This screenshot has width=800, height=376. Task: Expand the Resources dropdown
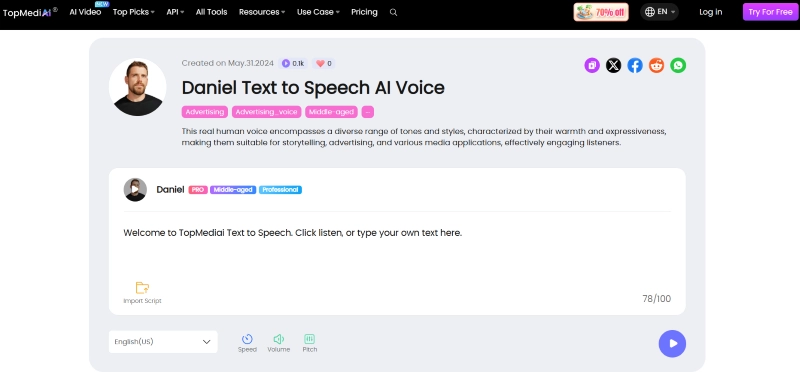[262, 12]
